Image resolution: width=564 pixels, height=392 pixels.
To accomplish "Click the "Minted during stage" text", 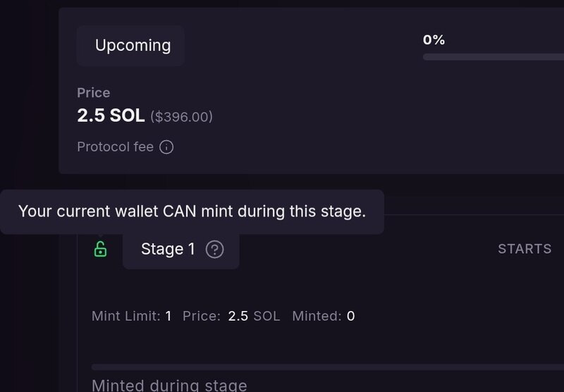I will click(169, 386).
